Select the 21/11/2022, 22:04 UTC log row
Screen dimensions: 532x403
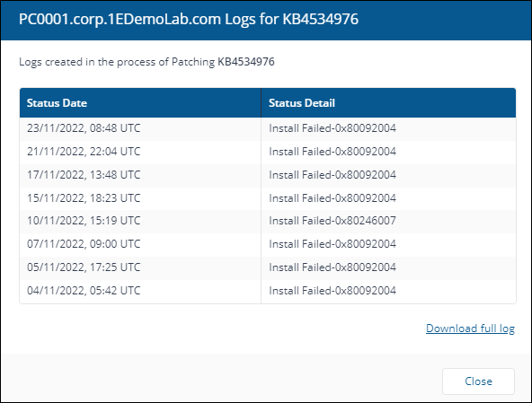point(268,152)
